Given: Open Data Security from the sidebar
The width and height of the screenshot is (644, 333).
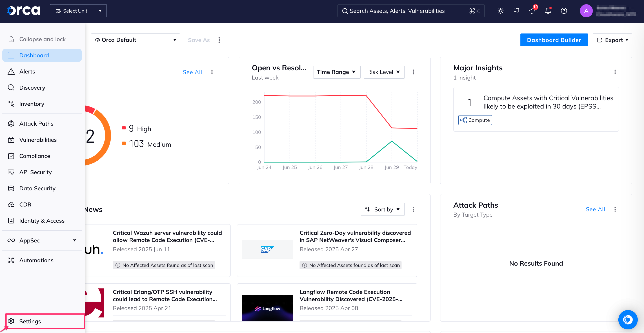Looking at the screenshot, I should click(x=37, y=188).
